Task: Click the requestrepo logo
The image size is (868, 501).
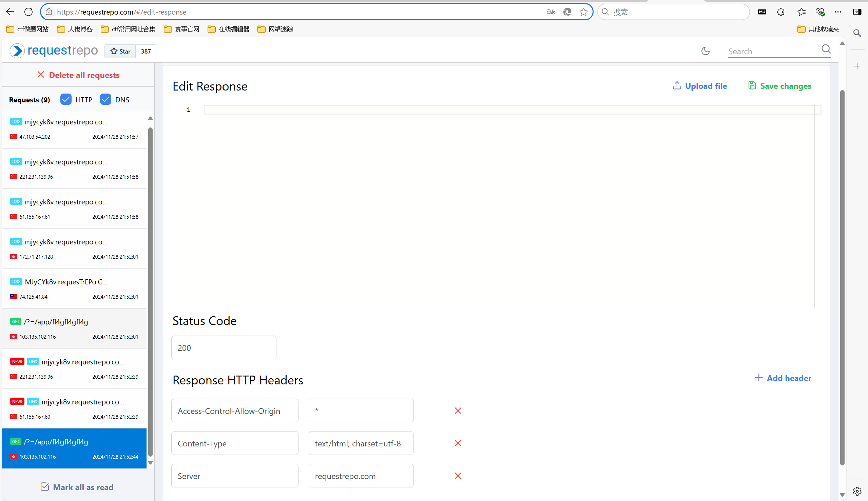Action: point(54,51)
